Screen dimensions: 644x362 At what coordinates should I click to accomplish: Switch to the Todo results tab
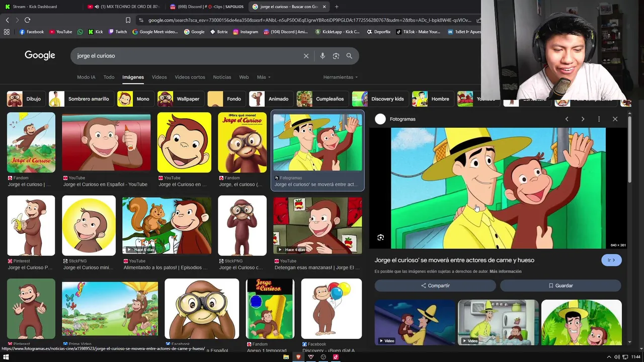109,77
